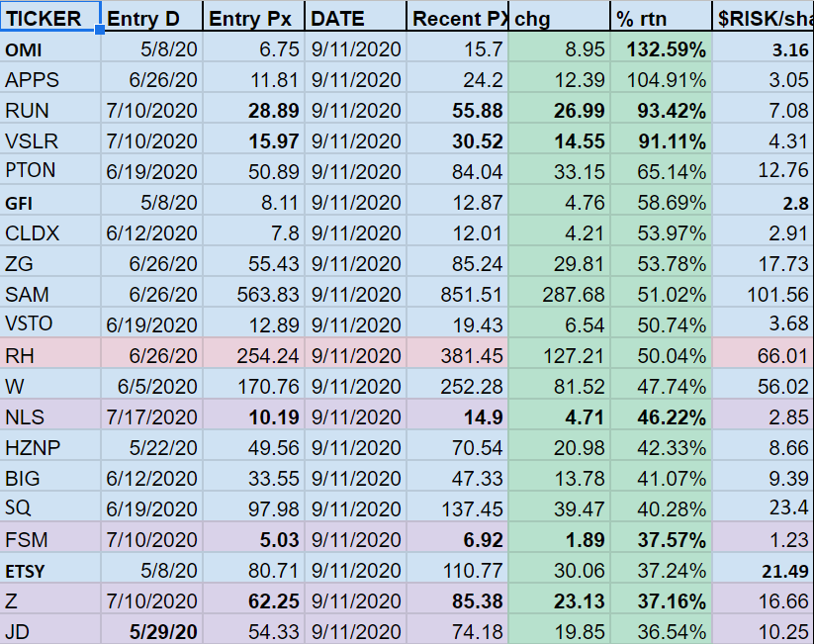Click the bold 5/29/20 entry date
814x644 pixels.
coord(151,631)
